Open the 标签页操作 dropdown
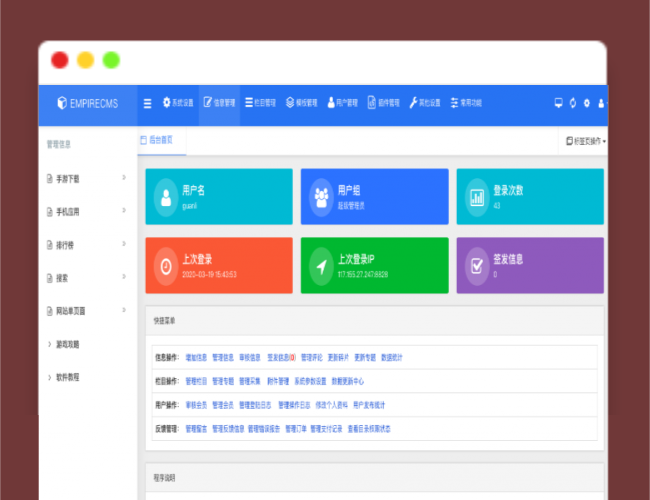 point(585,142)
